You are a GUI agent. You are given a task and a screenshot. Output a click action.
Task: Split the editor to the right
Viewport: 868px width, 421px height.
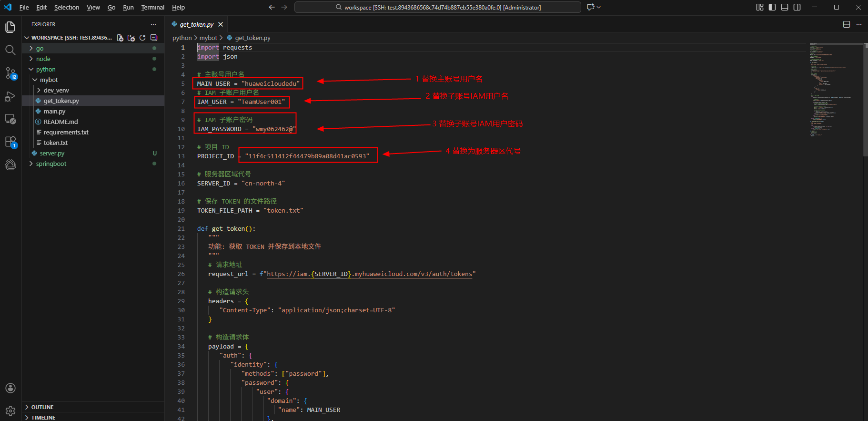pyautogui.click(x=847, y=24)
